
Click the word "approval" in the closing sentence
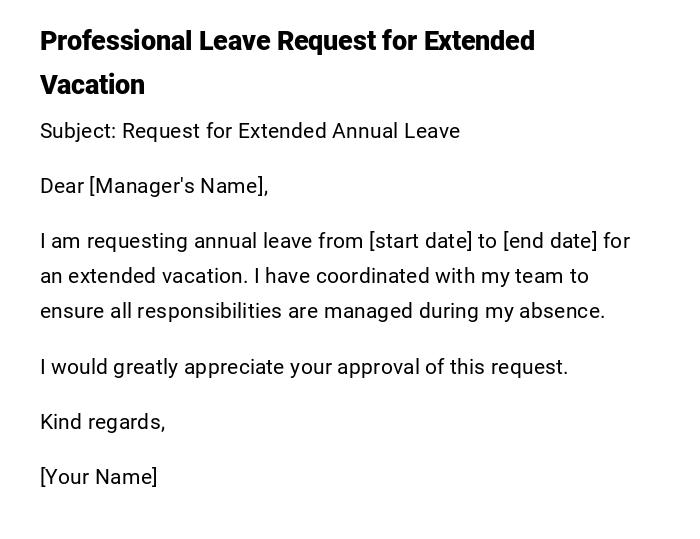pyautogui.click(x=377, y=367)
